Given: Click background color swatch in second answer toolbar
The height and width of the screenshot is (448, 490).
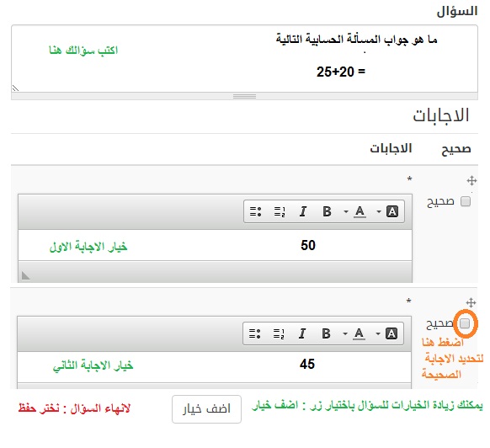Looking at the screenshot, I should (391, 333).
